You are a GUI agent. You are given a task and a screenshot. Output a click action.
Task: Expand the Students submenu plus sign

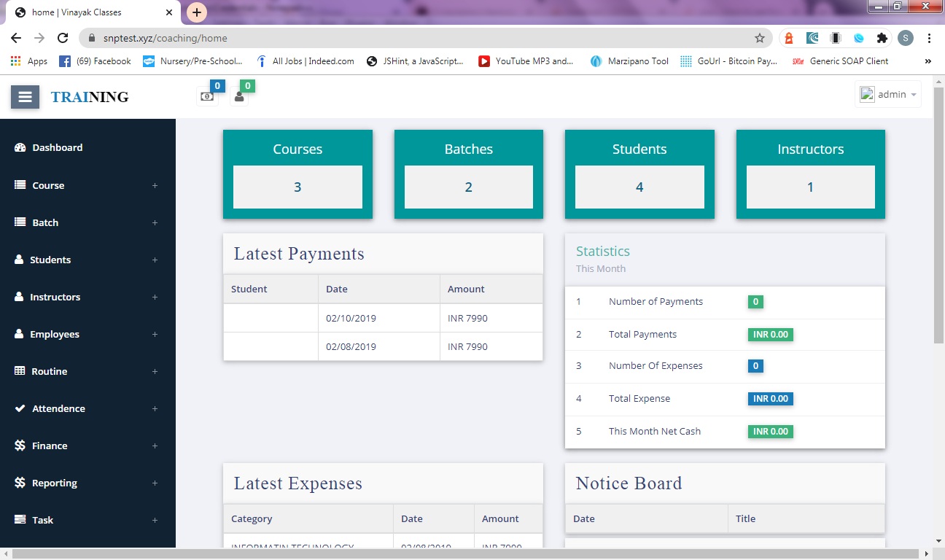[155, 260]
